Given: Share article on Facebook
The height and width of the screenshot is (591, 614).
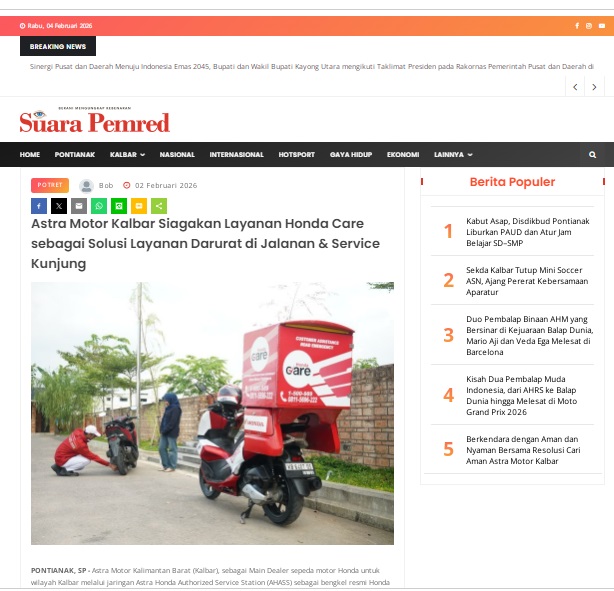Looking at the screenshot, I should [x=39, y=206].
